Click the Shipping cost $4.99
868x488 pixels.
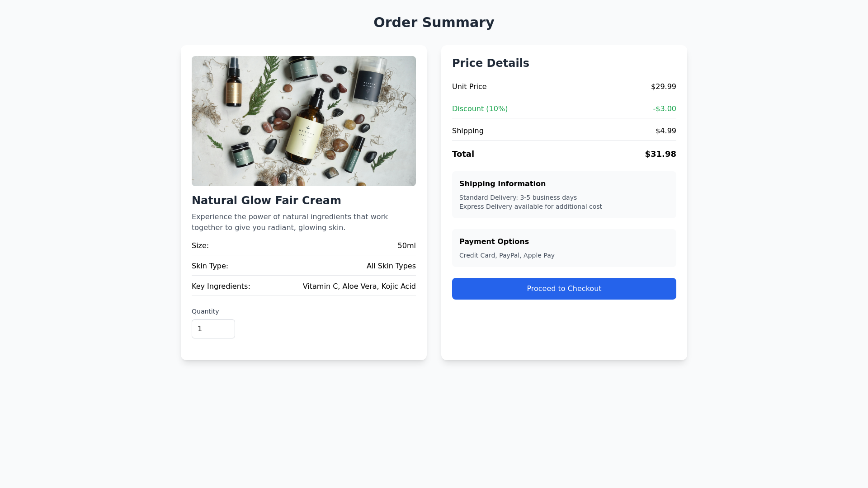tap(665, 131)
